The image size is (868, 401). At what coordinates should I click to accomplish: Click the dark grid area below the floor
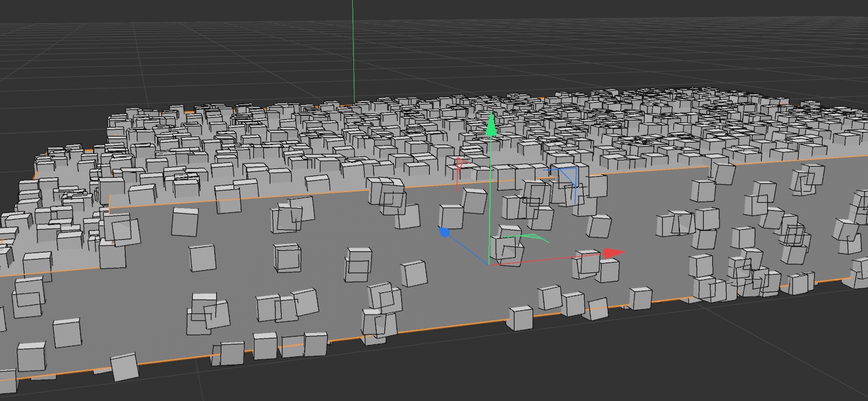pos(537,370)
